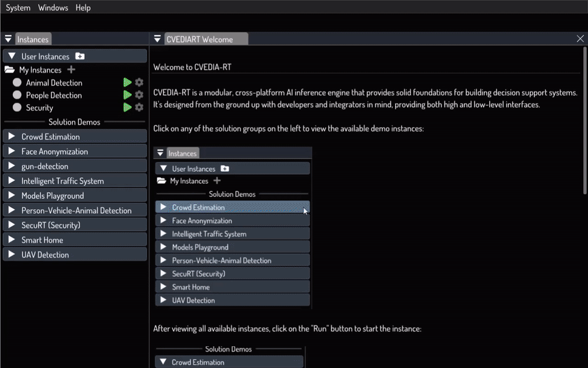This screenshot has width=588, height=368.
Task: Expand Crowd Estimation in left panel
Action: [x=75, y=137]
